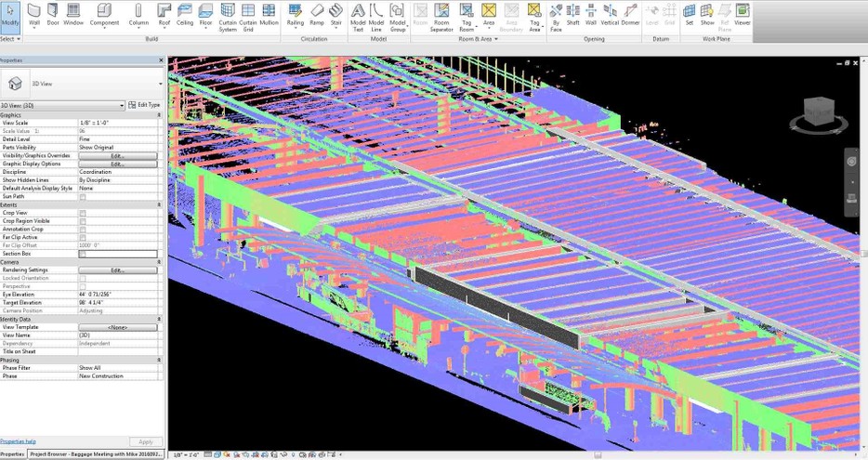Select the Model Line tool
The image size is (868, 460).
tap(376, 18)
